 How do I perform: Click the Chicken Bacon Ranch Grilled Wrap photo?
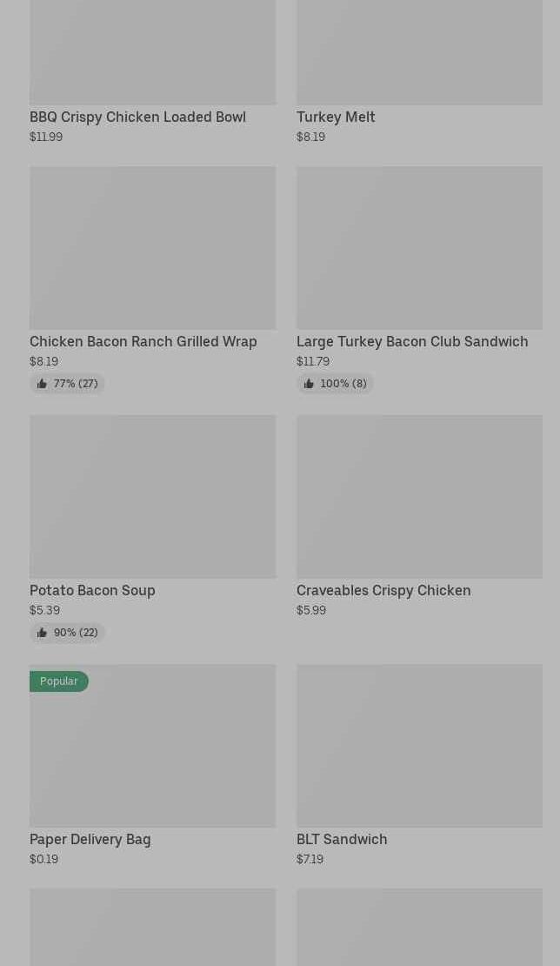(152, 248)
